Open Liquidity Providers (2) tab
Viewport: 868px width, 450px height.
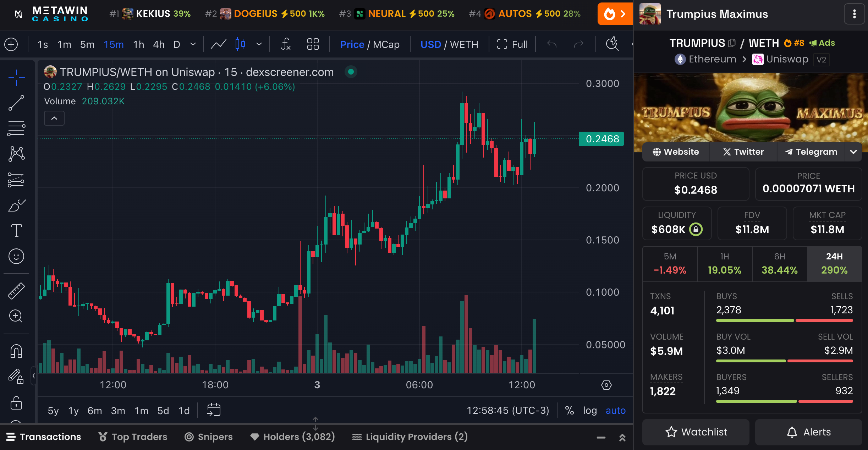coord(410,437)
